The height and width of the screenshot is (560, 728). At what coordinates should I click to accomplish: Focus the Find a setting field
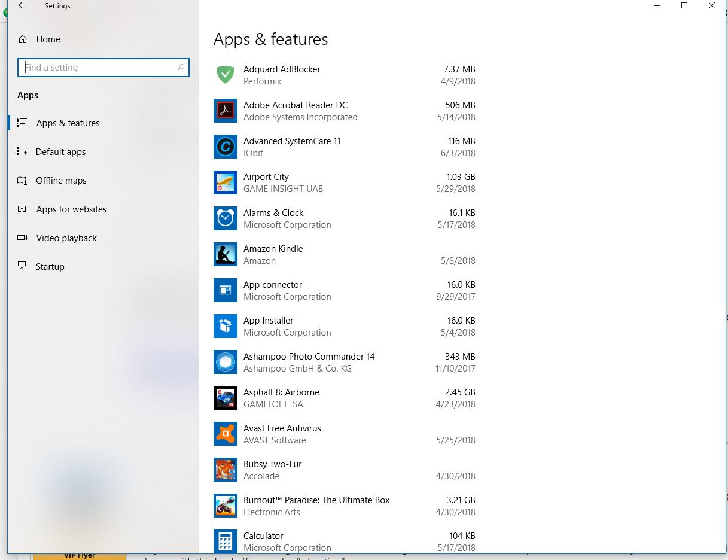coord(103,68)
